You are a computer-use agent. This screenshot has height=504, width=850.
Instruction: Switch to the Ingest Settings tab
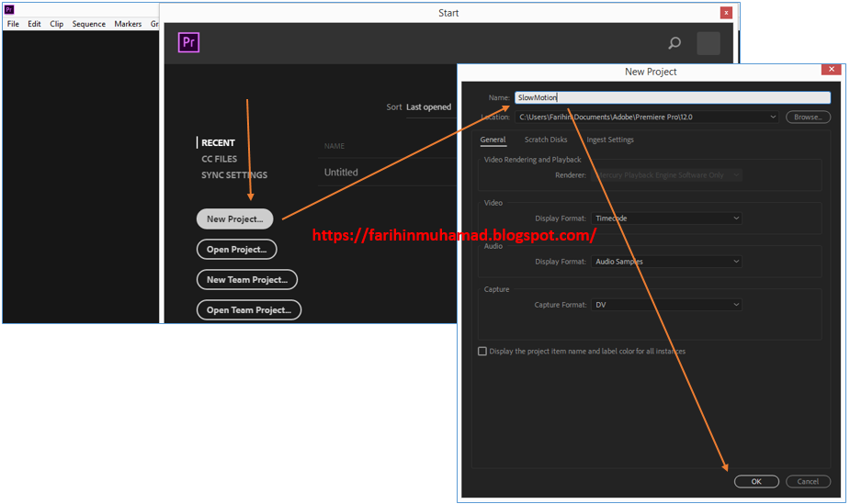point(610,140)
